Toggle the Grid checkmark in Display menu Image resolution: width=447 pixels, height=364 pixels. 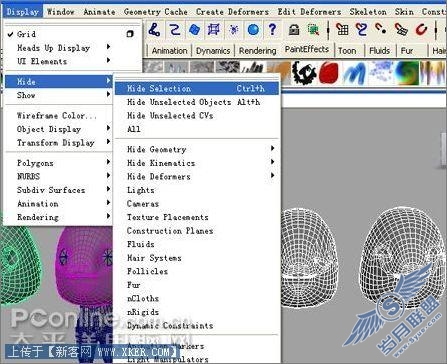(11, 34)
